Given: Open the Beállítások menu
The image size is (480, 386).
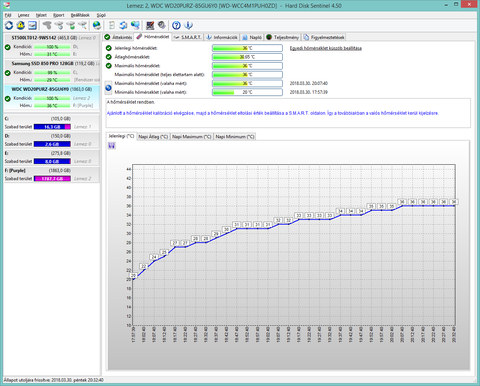Looking at the screenshot, I should click(80, 15).
